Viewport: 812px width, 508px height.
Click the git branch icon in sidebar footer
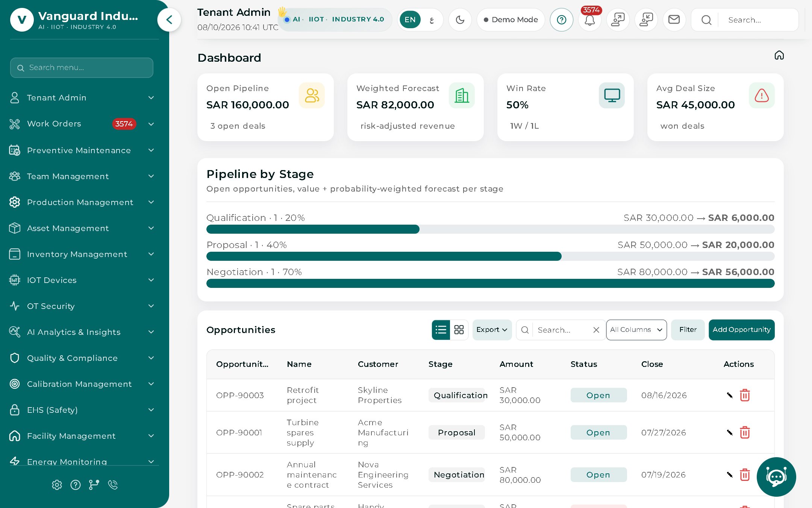pos(94,485)
